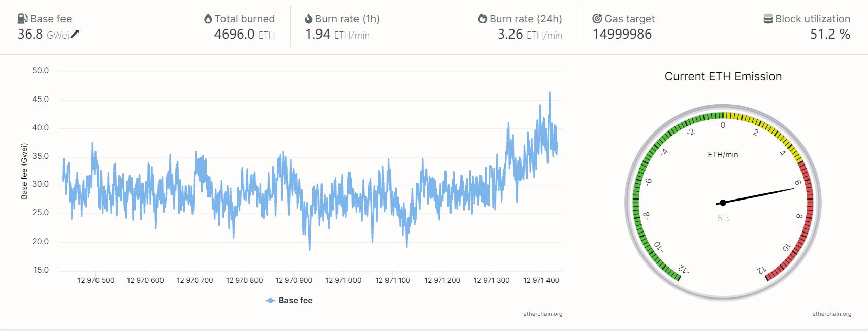Click the blue legend marker for Base fee

pos(270,301)
